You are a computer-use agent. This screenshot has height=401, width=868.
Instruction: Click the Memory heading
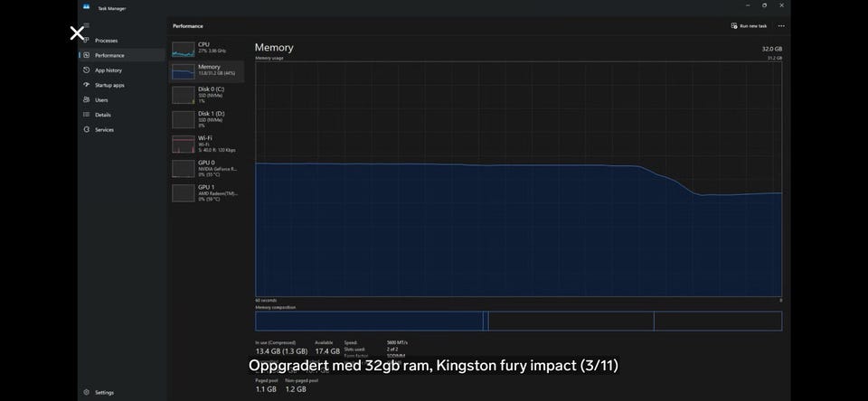pos(274,48)
